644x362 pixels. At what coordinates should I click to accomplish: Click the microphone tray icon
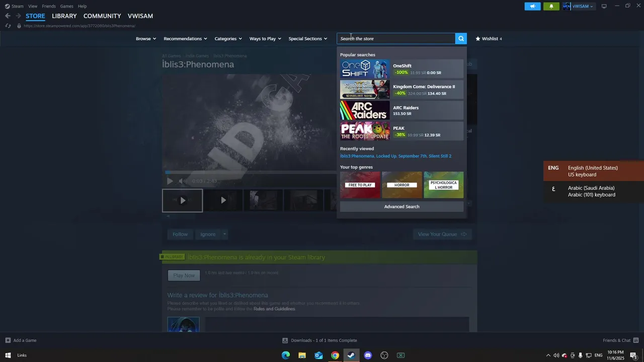581,355
